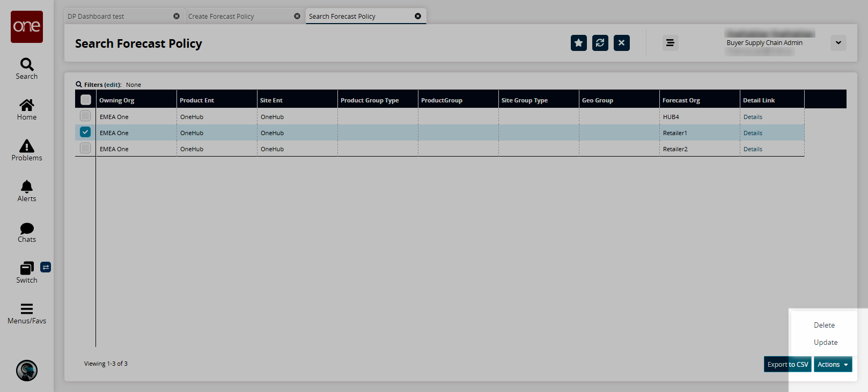The width and height of the screenshot is (868, 392).
Task: Click the Buyer Supply Chain Admin role text
Action: pyautogui.click(x=764, y=43)
